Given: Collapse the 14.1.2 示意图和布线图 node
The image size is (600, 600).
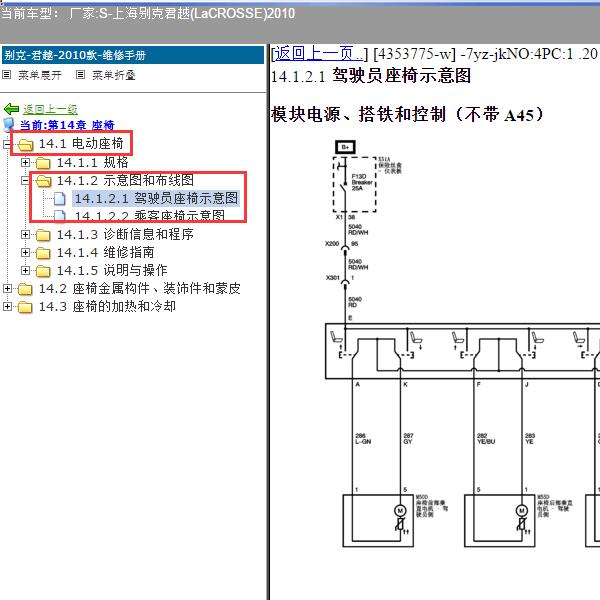Looking at the screenshot, I should click(25, 181).
